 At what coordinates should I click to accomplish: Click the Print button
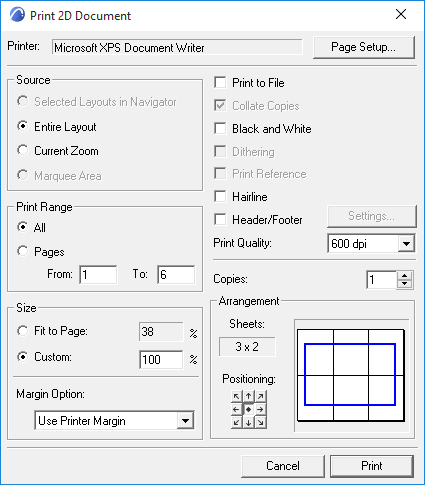tap(372, 466)
